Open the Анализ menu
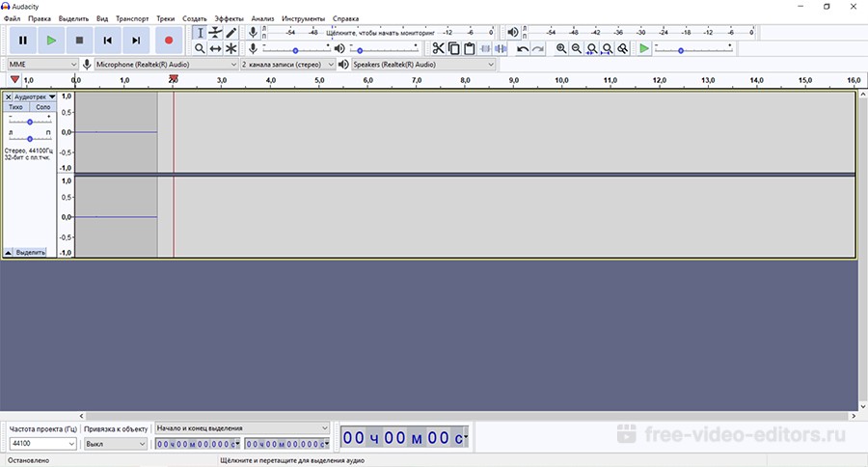The height and width of the screenshot is (467, 868). tap(262, 18)
